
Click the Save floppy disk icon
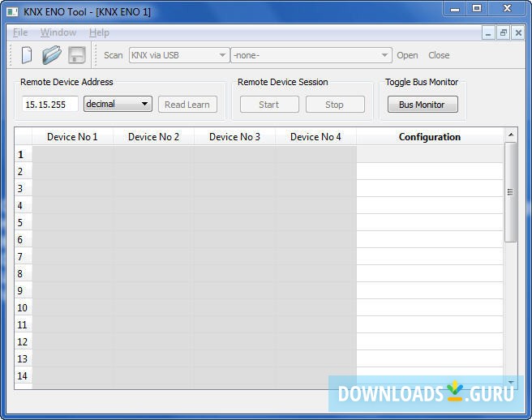click(77, 55)
